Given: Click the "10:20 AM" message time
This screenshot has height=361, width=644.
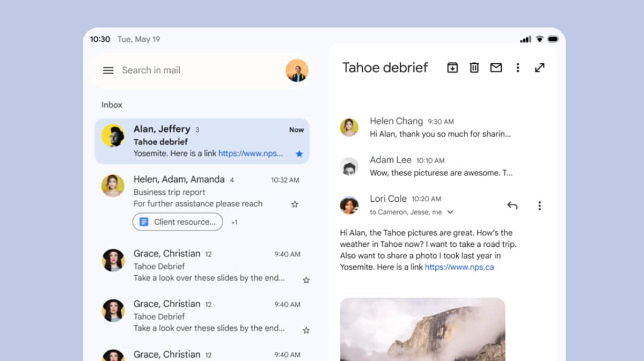Looking at the screenshot, I should click(426, 199).
